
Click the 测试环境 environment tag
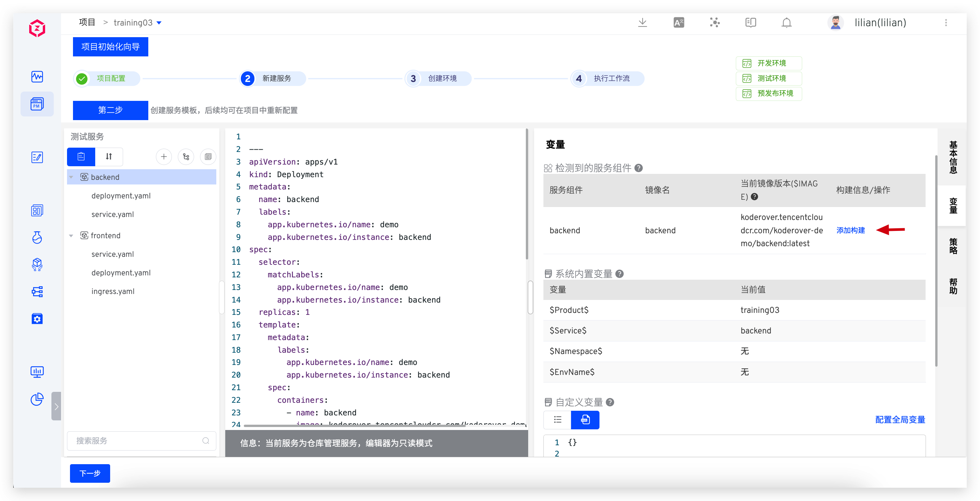click(769, 78)
